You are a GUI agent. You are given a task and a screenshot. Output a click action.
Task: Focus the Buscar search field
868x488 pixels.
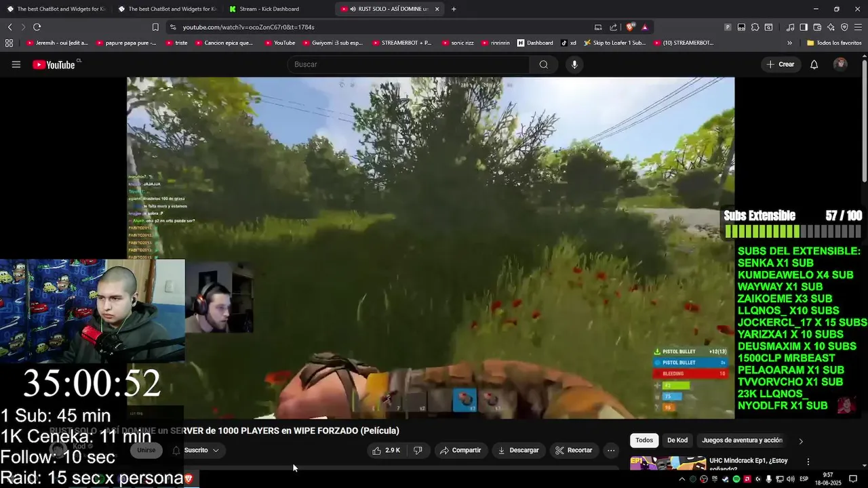pyautogui.click(x=408, y=64)
